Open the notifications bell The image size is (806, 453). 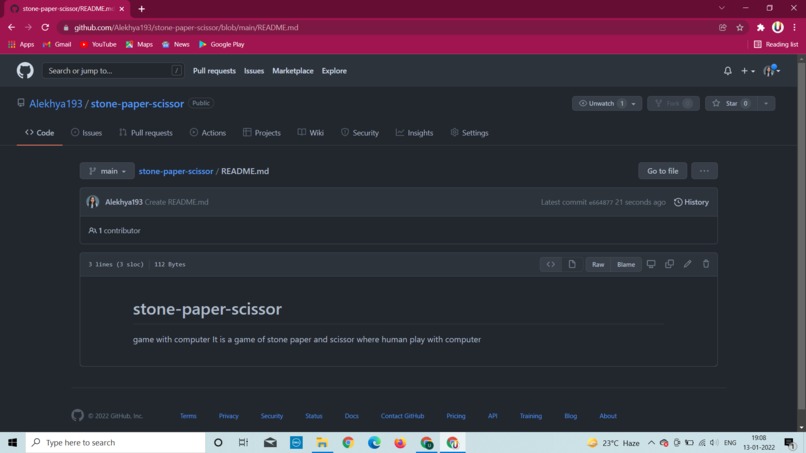[x=727, y=71]
